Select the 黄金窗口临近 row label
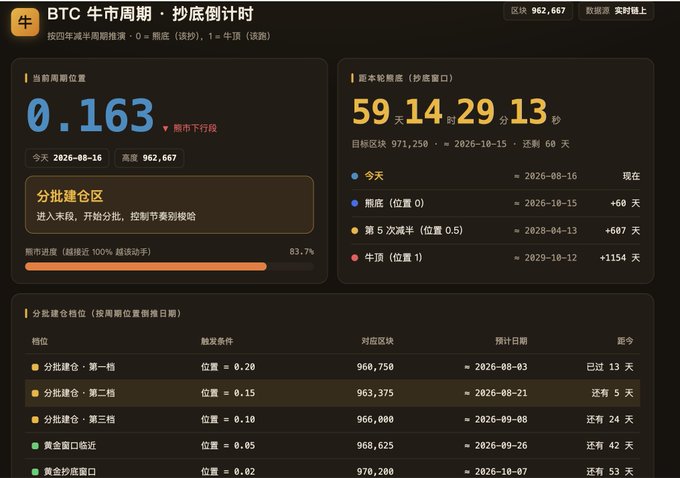Image resolution: width=680 pixels, height=478 pixels. pyautogui.click(x=70, y=445)
